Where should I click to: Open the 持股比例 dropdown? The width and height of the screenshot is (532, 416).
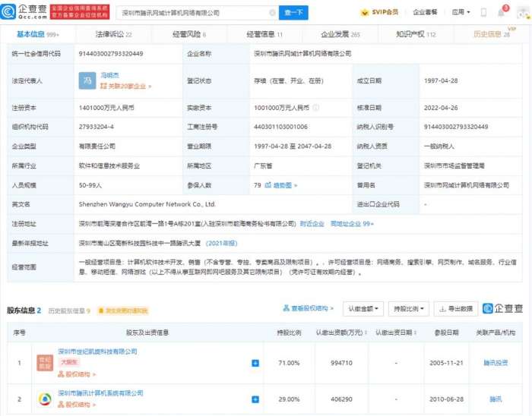pyautogui.click(x=408, y=309)
